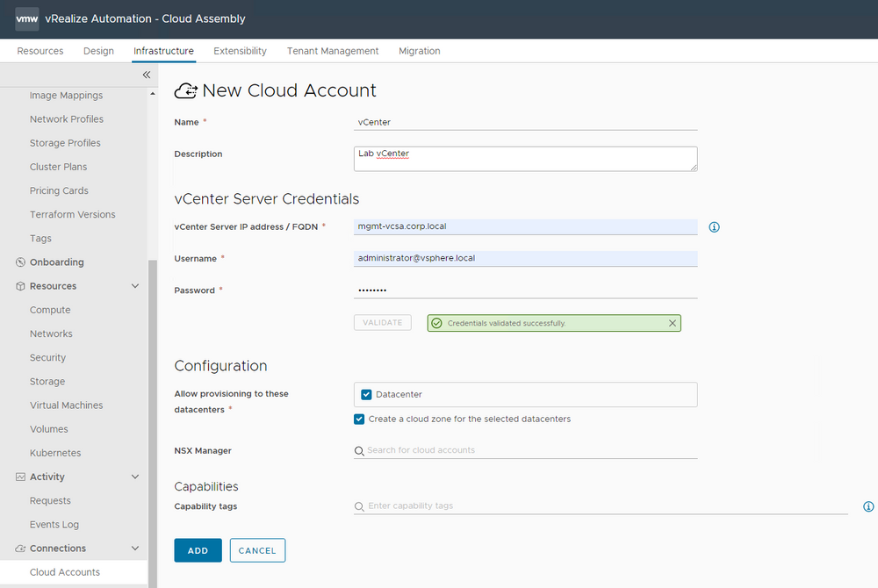Screen dimensions: 878x588
Task: Toggle Create a cloud zone checkbox
Action: tap(359, 419)
